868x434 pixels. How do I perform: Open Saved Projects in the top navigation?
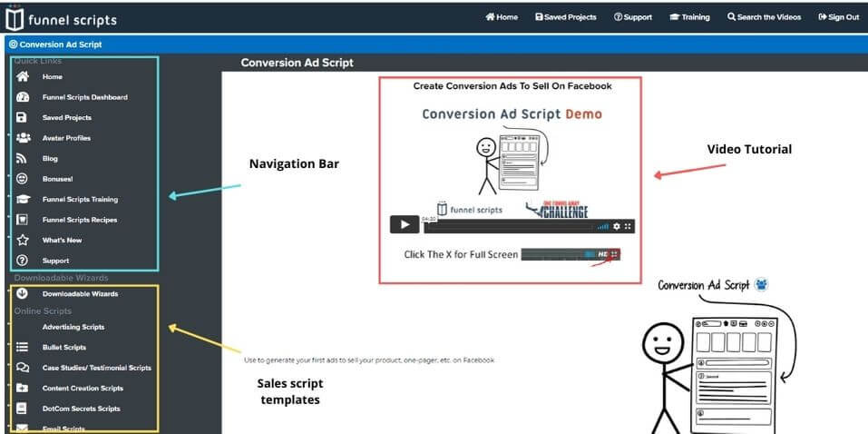tap(566, 17)
